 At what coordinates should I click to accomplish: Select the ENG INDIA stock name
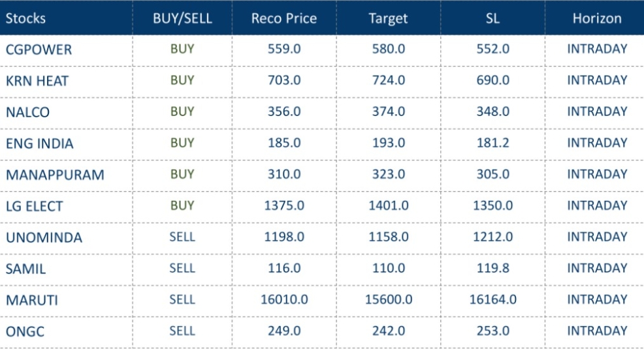[40, 144]
